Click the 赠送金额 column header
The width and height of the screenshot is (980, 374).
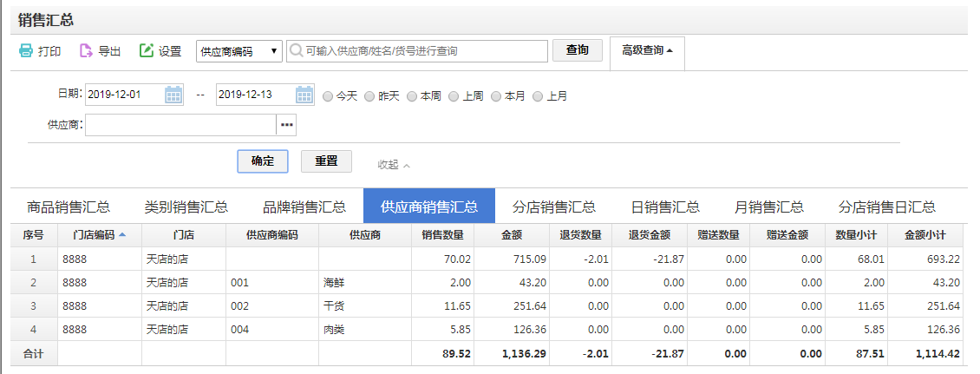(x=787, y=235)
